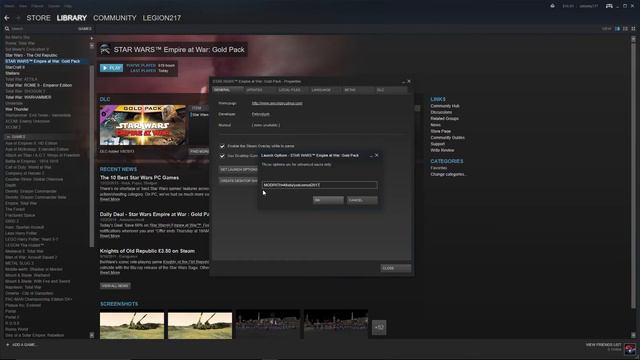640x360 pixels.
Task: Open the Language tab in Properties
Action: pyautogui.click(x=324, y=90)
